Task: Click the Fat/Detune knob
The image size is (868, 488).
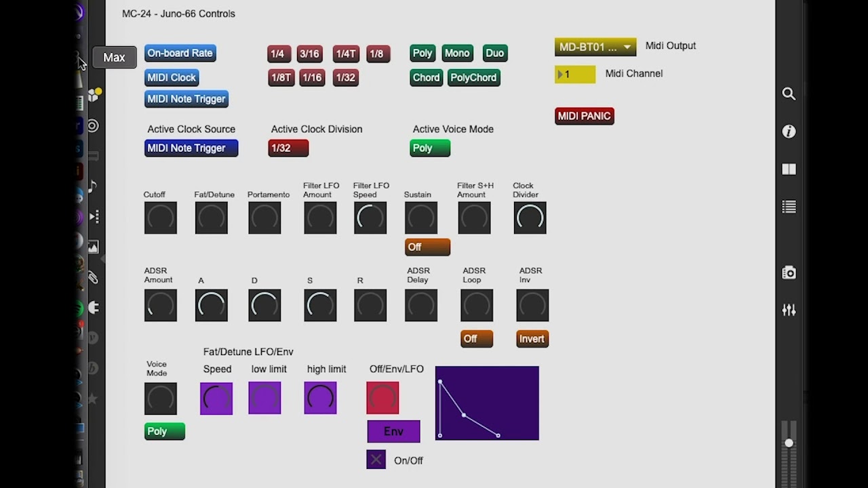Action: click(x=212, y=218)
